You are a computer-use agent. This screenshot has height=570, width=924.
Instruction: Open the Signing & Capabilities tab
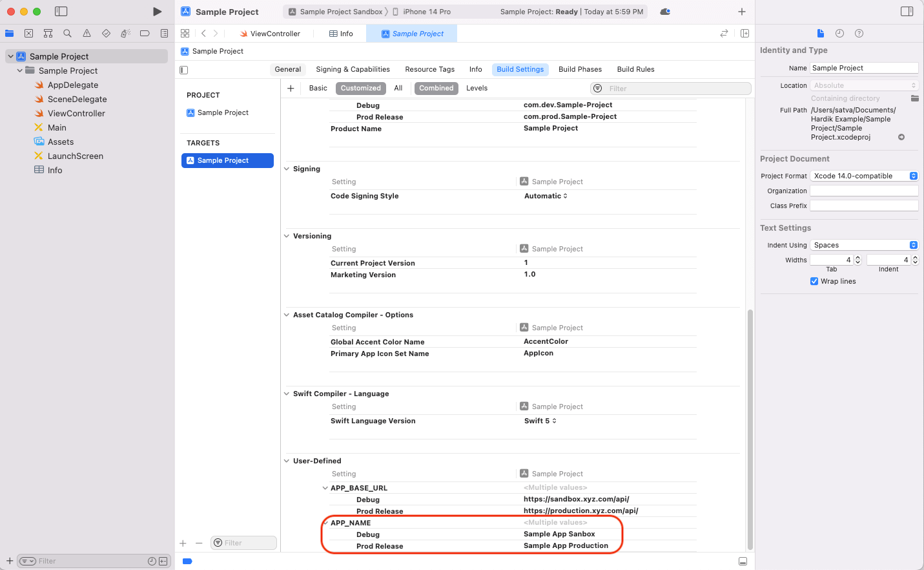point(353,69)
